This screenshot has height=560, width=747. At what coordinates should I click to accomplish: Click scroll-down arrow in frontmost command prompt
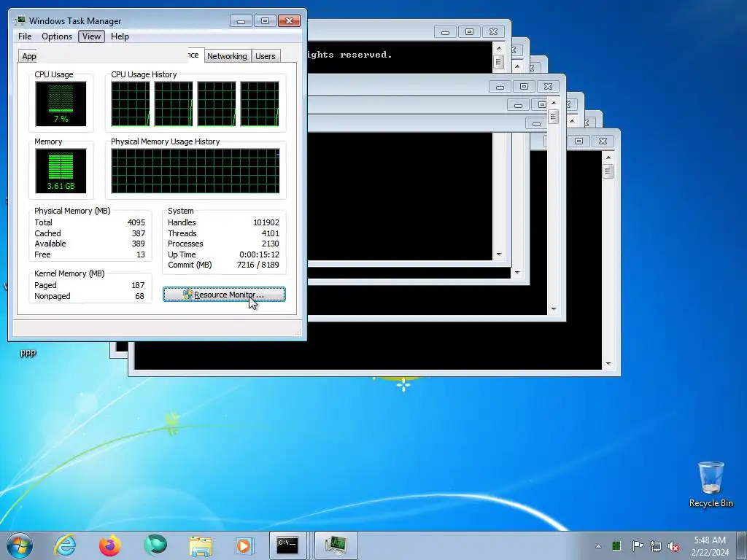click(608, 364)
